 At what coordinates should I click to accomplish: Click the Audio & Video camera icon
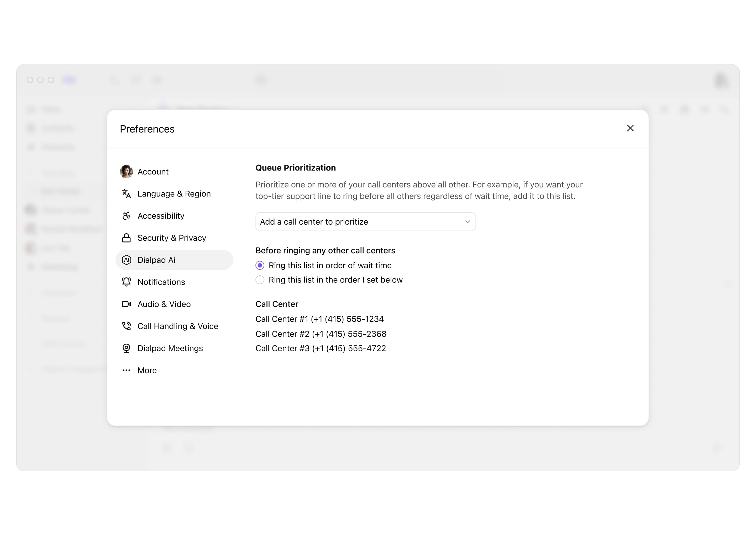126,304
